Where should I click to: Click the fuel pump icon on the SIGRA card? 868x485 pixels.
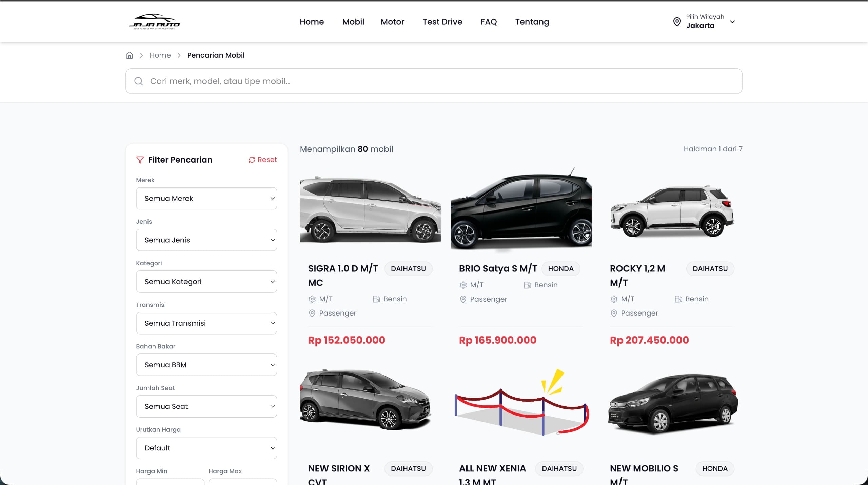pos(376,299)
